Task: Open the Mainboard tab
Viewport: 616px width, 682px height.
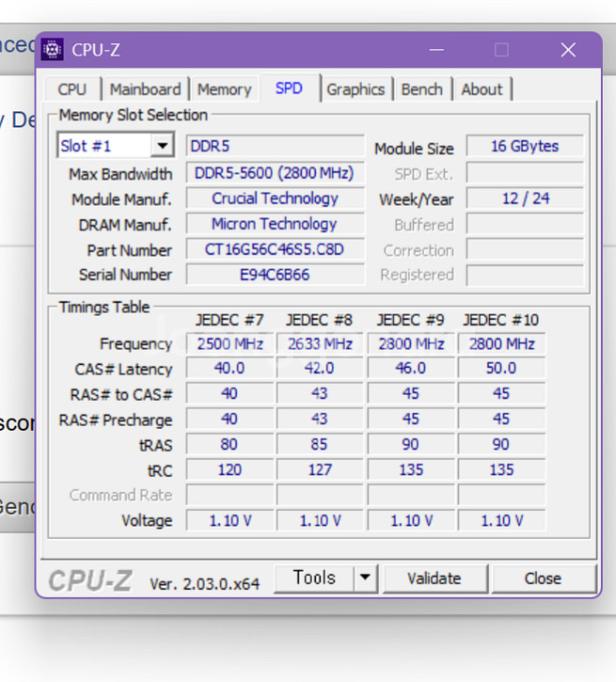Action: point(145,89)
